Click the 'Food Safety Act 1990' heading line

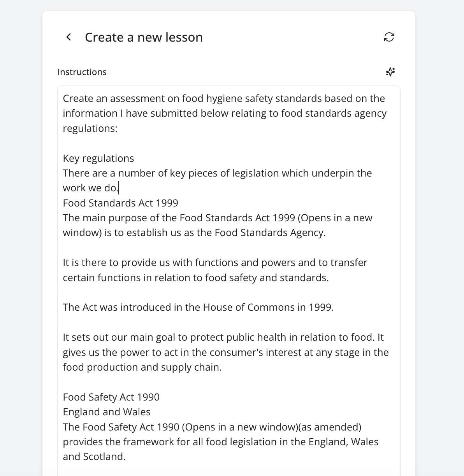tap(111, 397)
